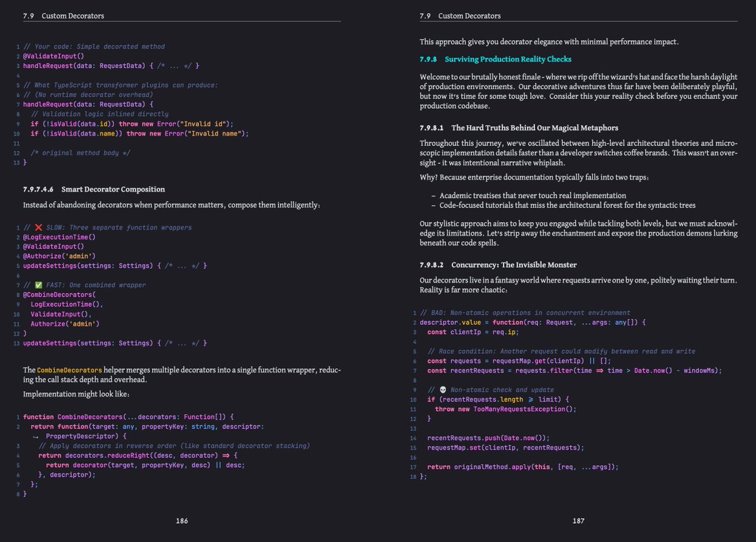
Task: Click the sentence "This approach gives you decorator elegance"
Action: point(549,42)
